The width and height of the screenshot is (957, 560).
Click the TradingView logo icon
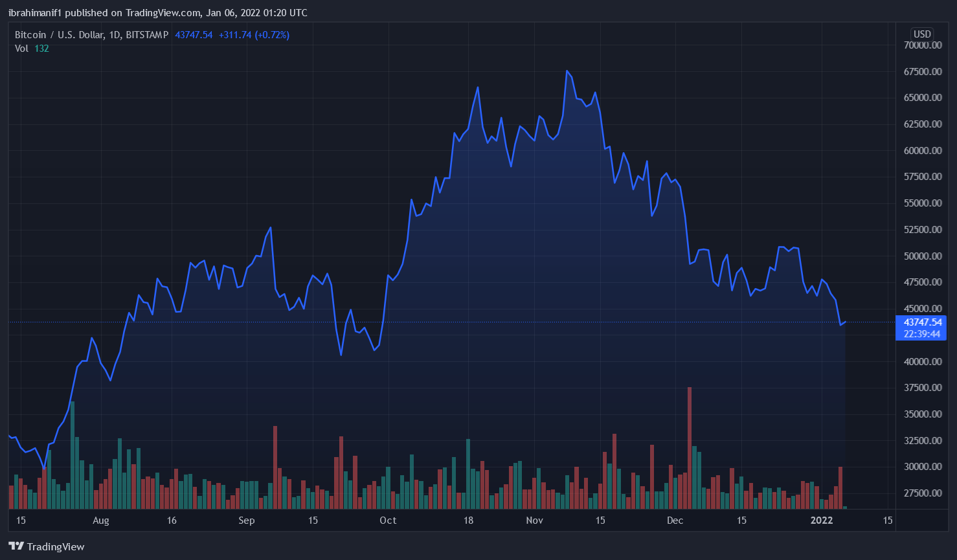[16, 546]
